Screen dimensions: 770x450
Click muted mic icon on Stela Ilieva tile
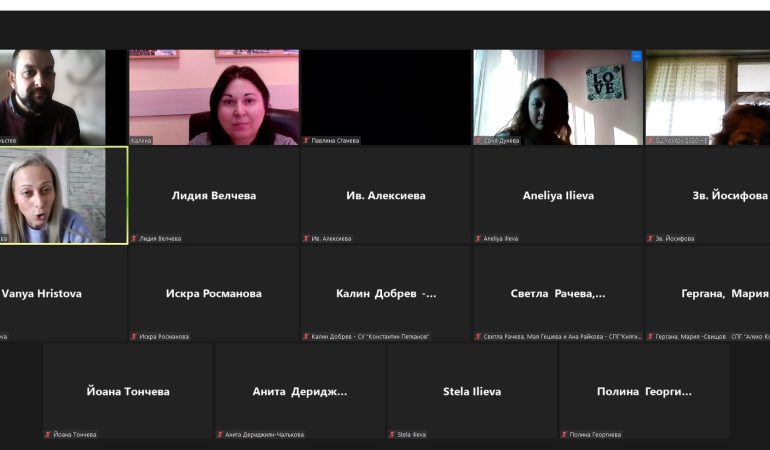pyautogui.click(x=392, y=435)
